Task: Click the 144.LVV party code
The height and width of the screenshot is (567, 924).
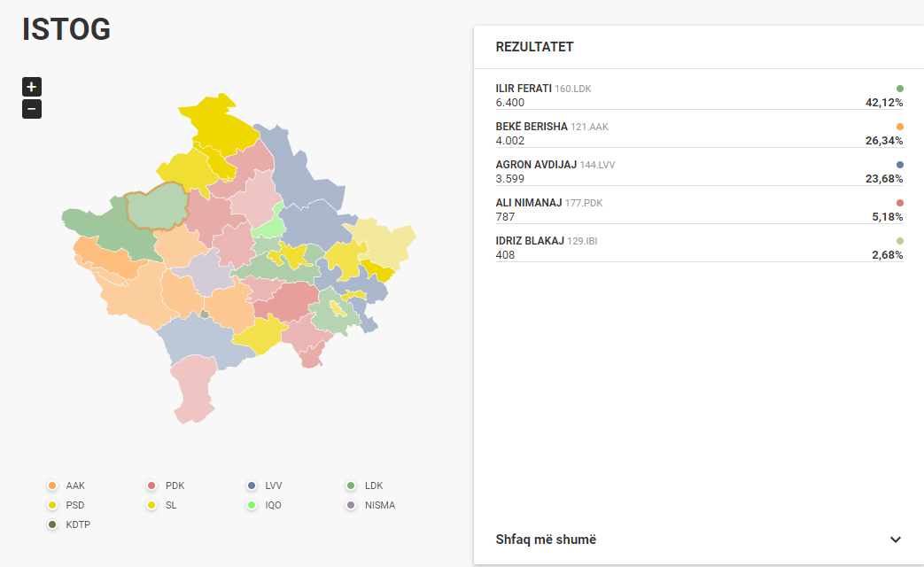Action: 597,165
